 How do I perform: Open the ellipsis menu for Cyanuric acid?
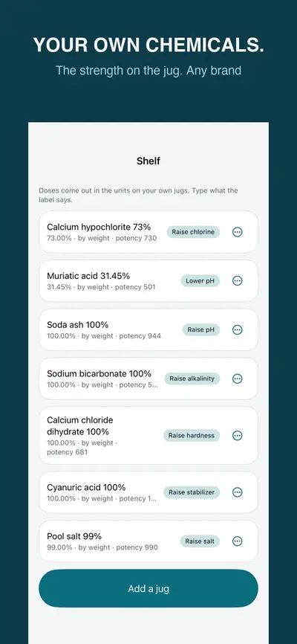(x=237, y=492)
